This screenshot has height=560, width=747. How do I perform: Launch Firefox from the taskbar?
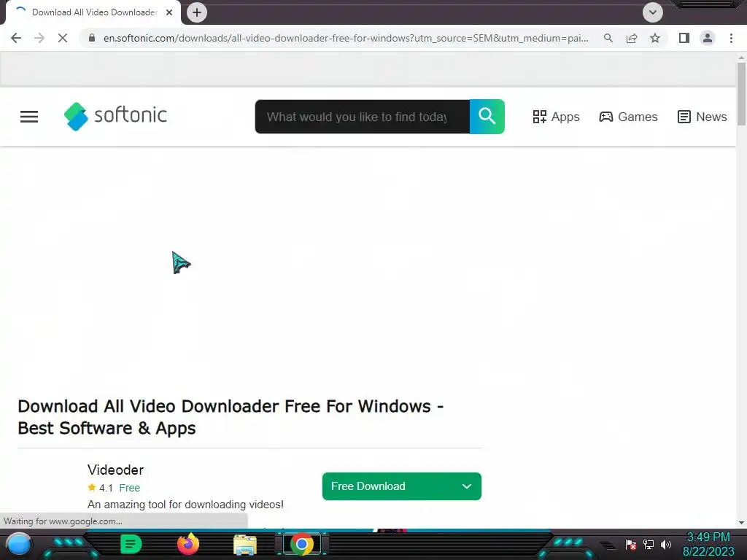pyautogui.click(x=188, y=544)
